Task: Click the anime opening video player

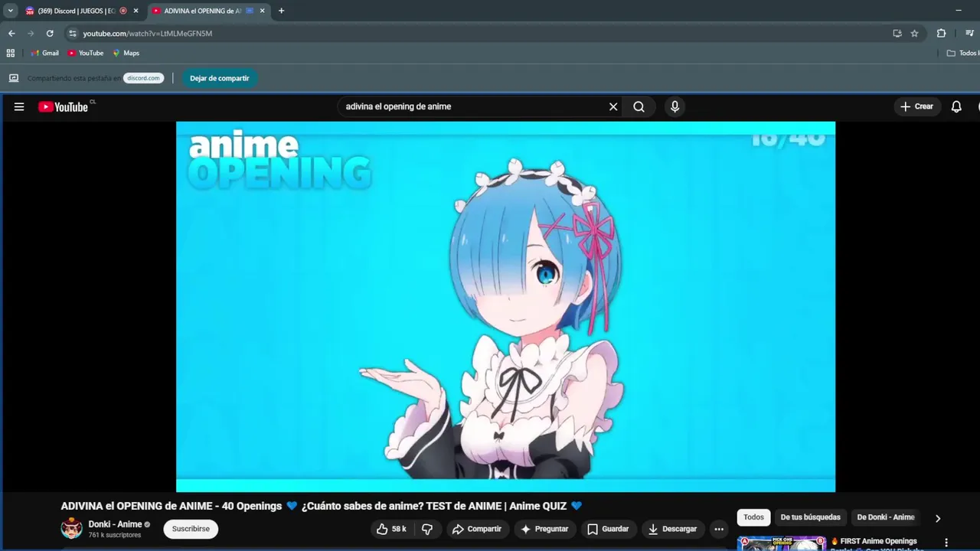Action: pyautogui.click(x=505, y=306)
